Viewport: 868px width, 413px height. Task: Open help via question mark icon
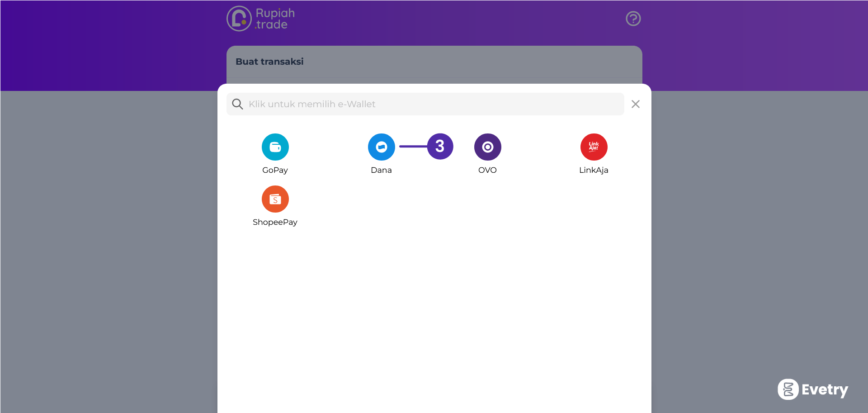coord(633,19)
